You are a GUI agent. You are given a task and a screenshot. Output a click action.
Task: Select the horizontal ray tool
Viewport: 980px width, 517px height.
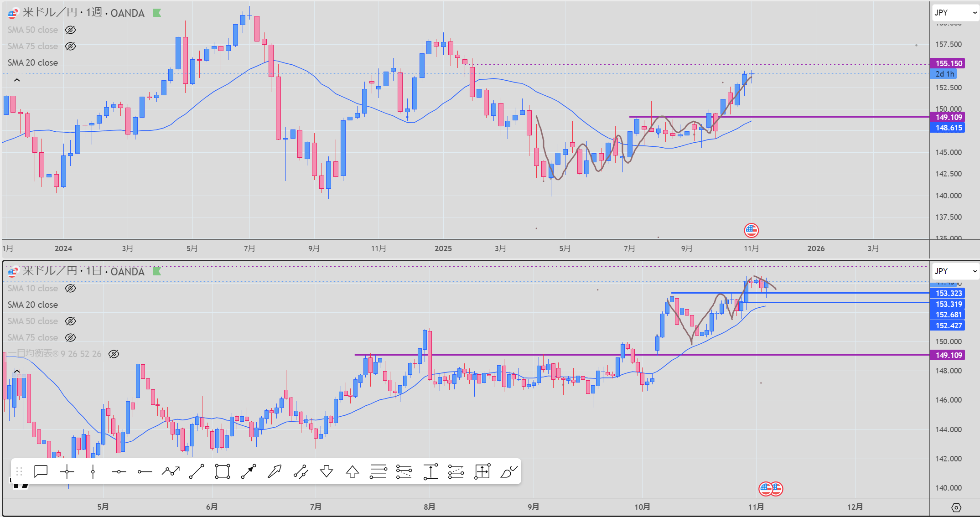pos(145,471)
